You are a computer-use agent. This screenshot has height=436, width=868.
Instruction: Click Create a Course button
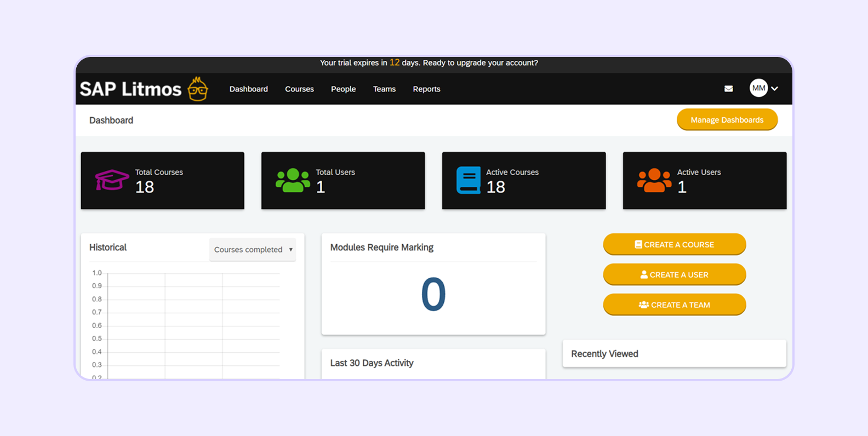(675, 244)
